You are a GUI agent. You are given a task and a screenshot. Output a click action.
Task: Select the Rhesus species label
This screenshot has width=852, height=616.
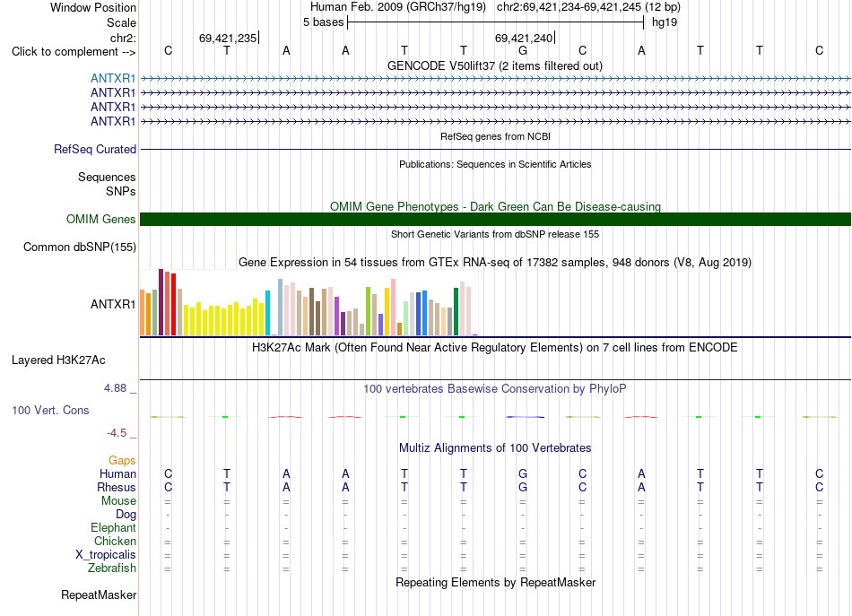[x=117, y=487]
